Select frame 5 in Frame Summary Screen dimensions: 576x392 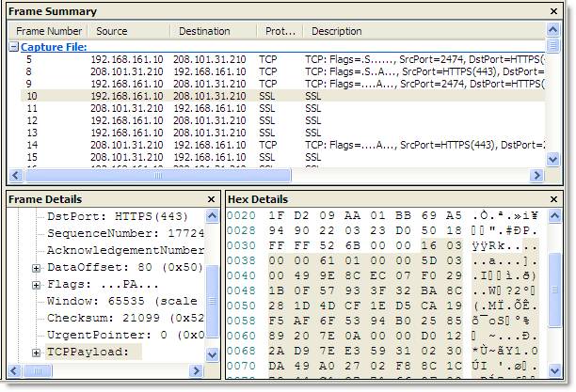pyautogui.click(x=283, y=59)
